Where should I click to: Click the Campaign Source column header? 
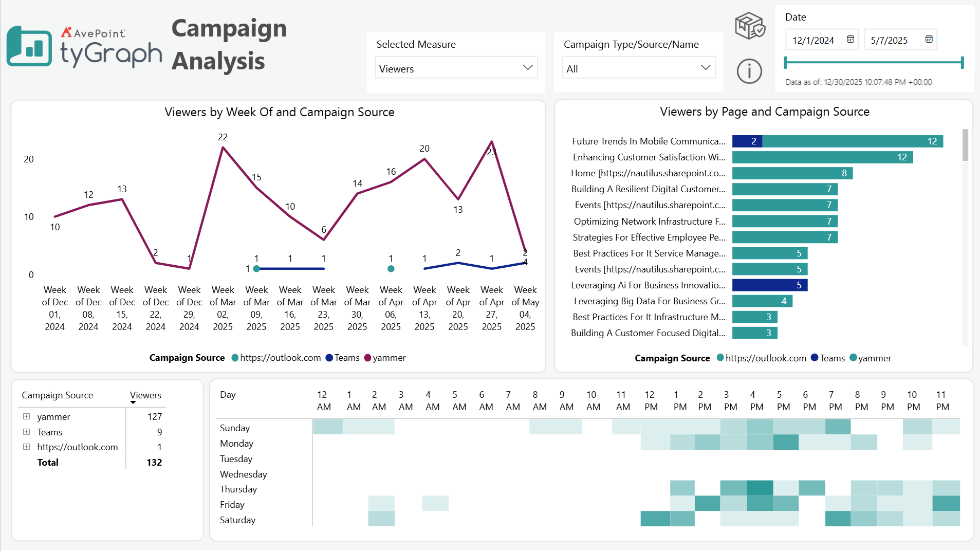click(57, 395)
